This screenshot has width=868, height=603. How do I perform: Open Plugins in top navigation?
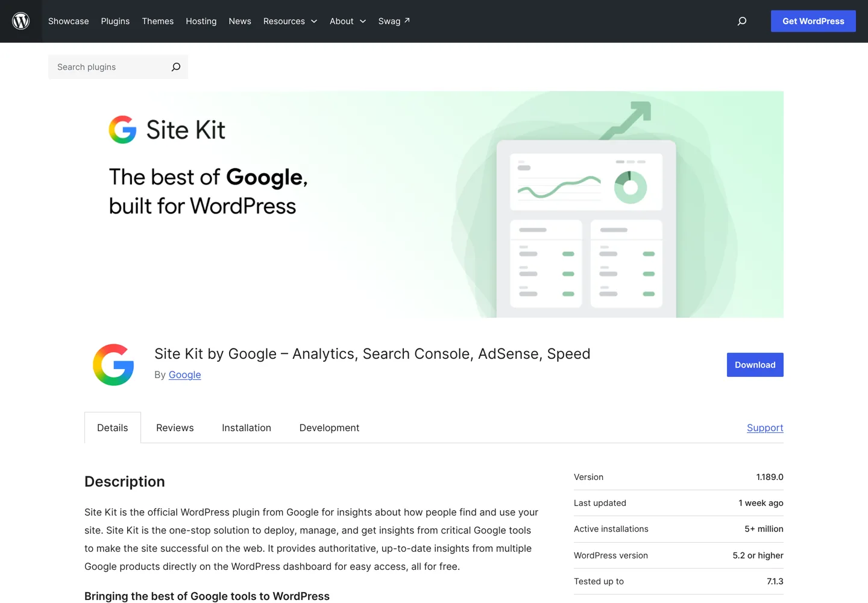coord(115,21)
